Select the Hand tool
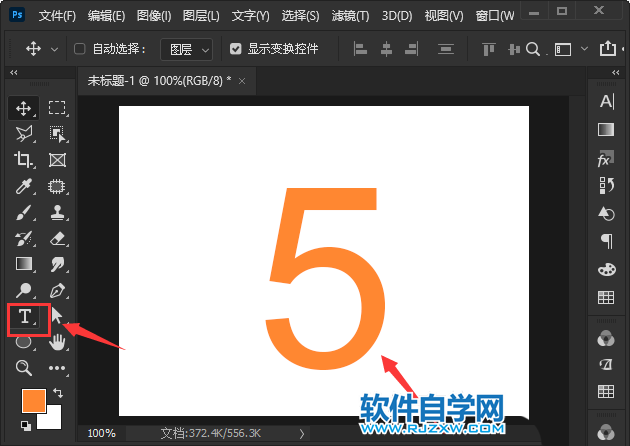The width and height of the screenshot is (630, 446). [57, 342]
